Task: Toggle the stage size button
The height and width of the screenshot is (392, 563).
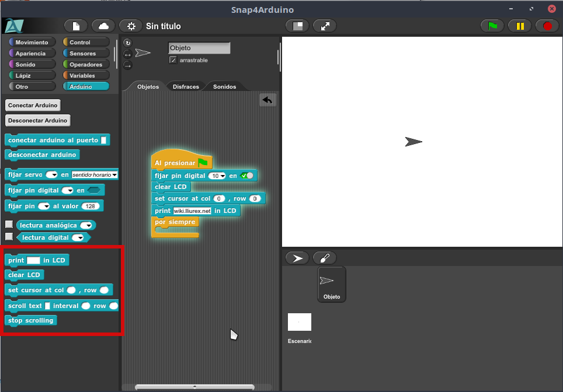Action: (x=297, y=26)
